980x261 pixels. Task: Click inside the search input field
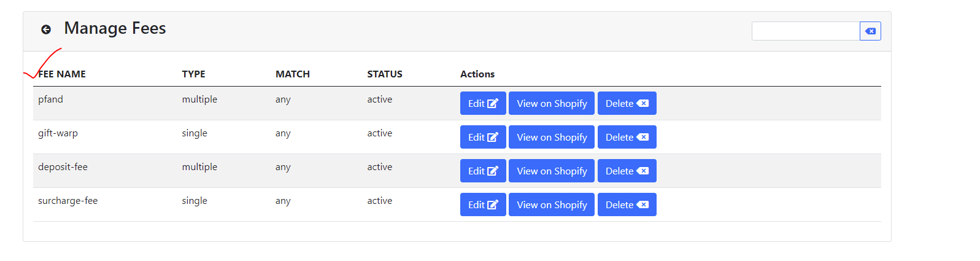[806, 31]
